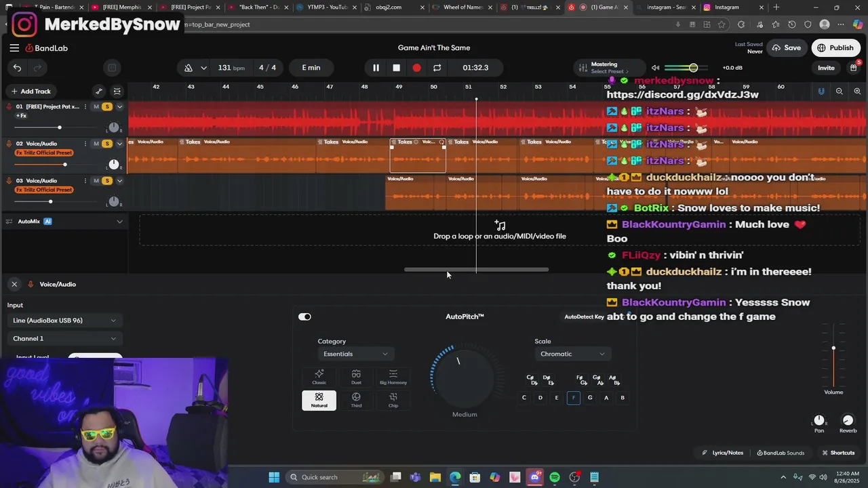Switch to the YTMP3 browser tab

coord(327,7)
